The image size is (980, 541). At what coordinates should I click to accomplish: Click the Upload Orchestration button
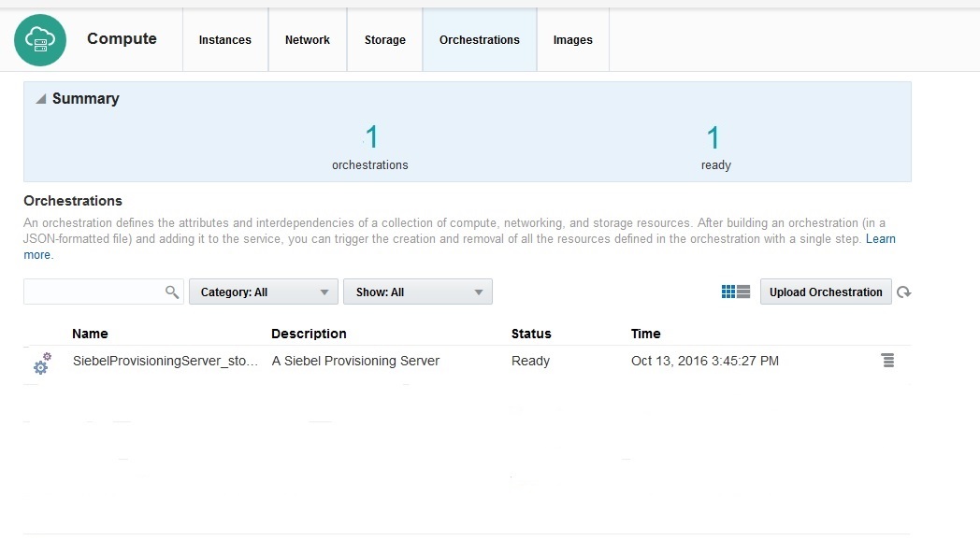pyautogui.click(x=826, y=292)
